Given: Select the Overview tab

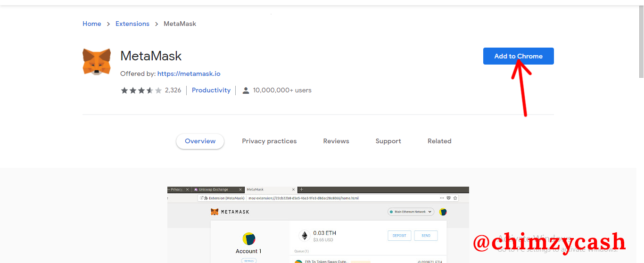Looking at the screenshot, I should tap(200, 141).
